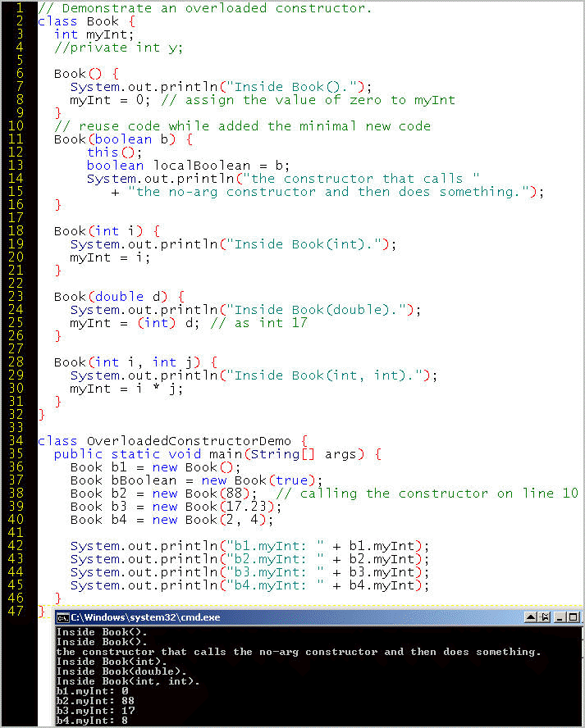Place cursor on 'Book(double d)' constructor
The height and width of the screenshot is (728, 585).
point(110,296)
